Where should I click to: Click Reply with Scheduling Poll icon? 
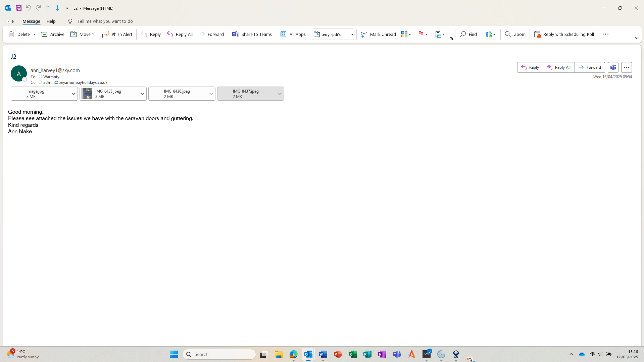click(x=537, y=34)
